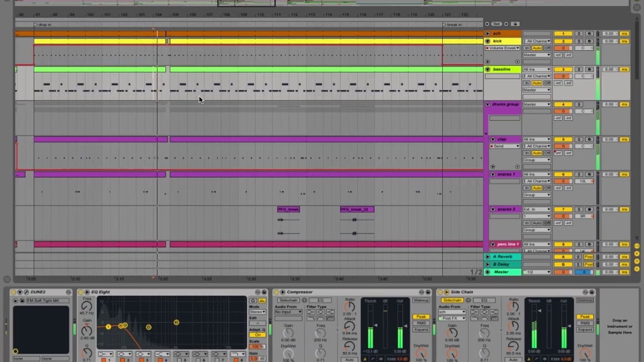Add automation lane on kick track
This screenshot has width=644, height=362.
click(x=517, y=61)
